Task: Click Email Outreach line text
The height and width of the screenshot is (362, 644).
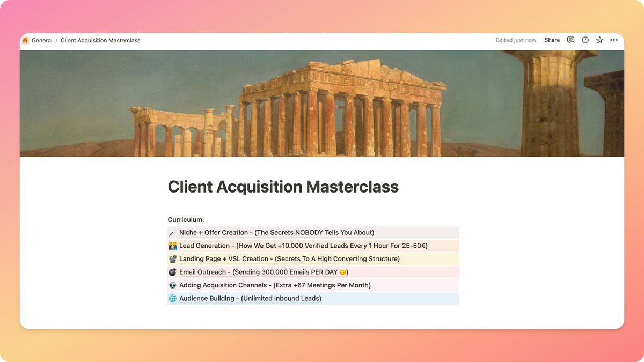Action: coord(264,272)
